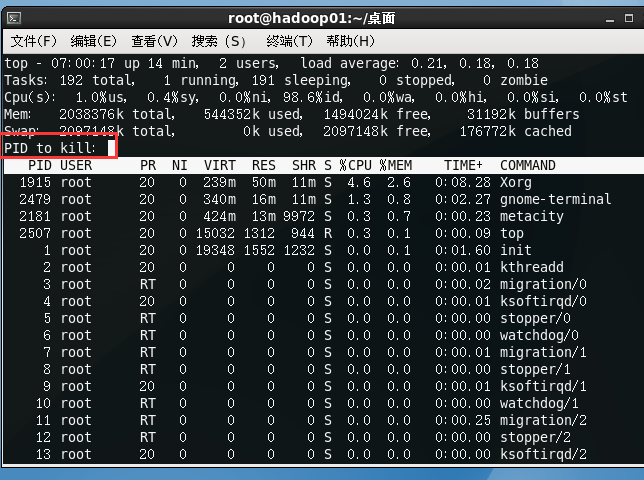Click the VIRT column header
This screenshot has height=480, width=644.
click(x=220, y=165)
